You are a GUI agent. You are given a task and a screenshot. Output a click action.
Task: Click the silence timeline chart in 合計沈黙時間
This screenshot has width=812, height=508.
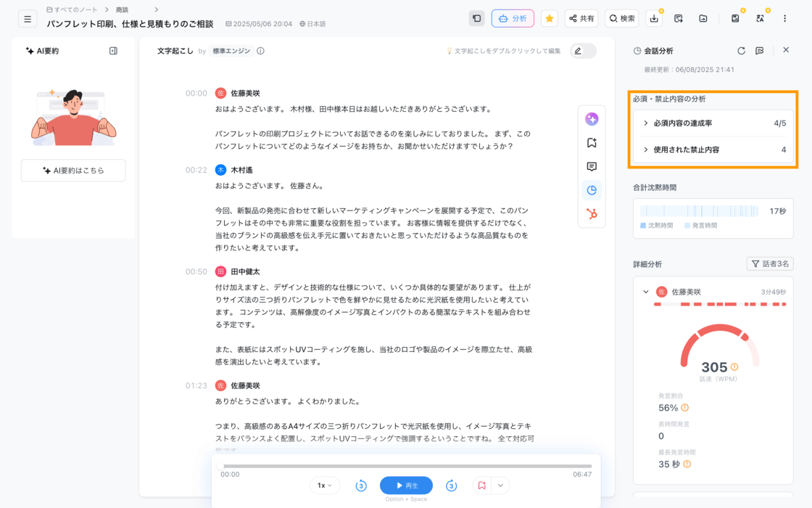pos(699,211)
